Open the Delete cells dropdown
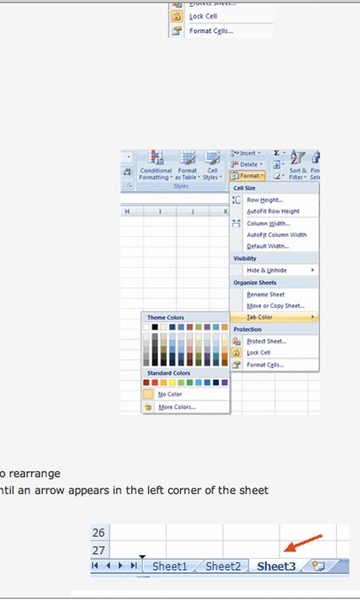Viewport: 360px width, 600px height. 247,165
